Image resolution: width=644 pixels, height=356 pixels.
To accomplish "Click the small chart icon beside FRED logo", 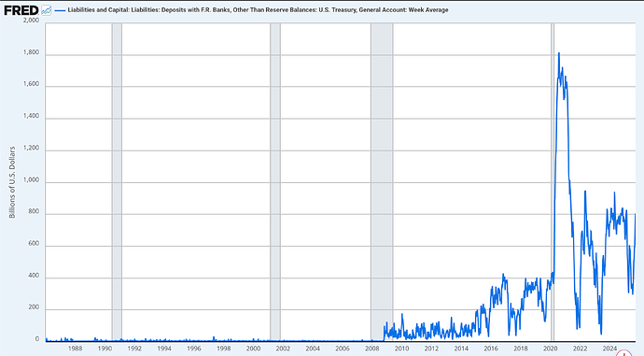I will (x=47, y=10).
